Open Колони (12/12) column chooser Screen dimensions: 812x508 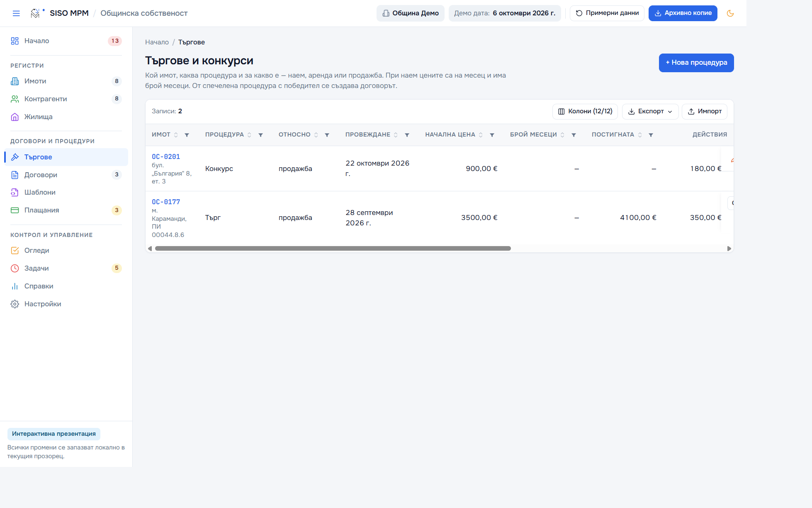(x=585, y=111)
